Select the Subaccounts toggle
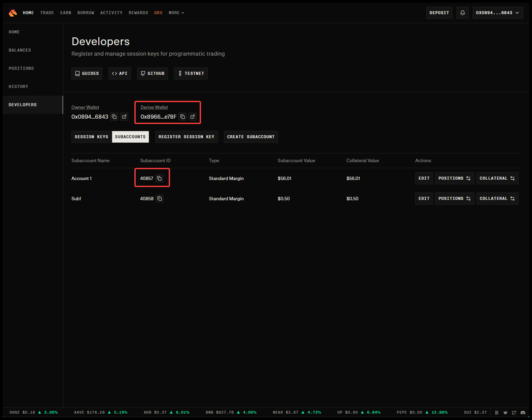Viewport: 532px width, 420px height. 130,137
